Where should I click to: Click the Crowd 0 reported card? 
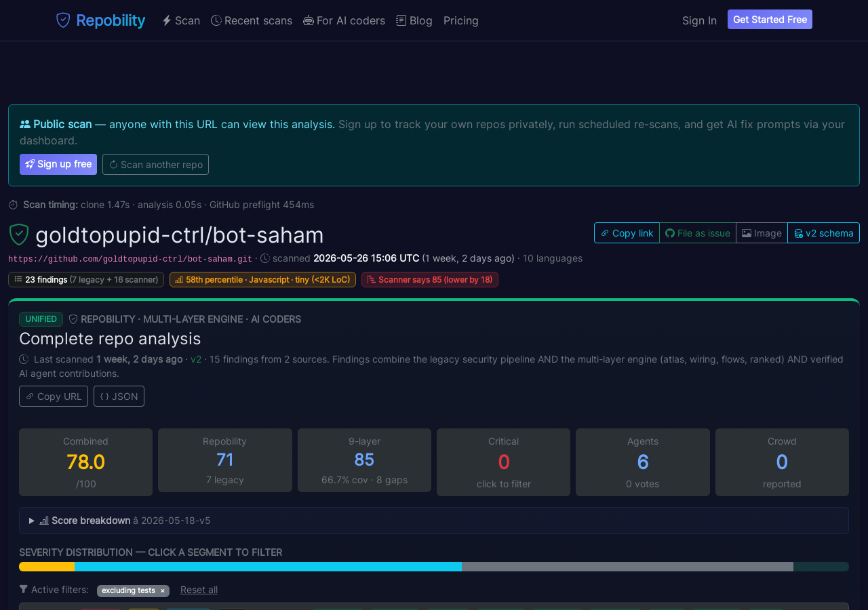click(x=782, y=462)
